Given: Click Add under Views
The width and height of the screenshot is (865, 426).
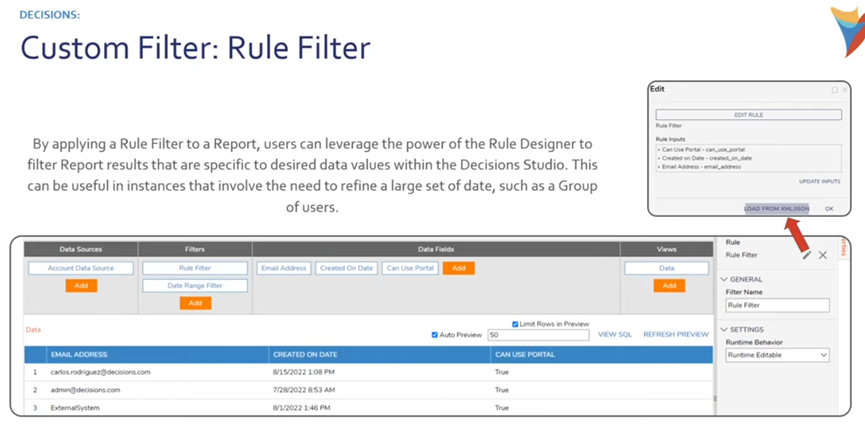Looking at the screenshot, I should click(669, 286).
